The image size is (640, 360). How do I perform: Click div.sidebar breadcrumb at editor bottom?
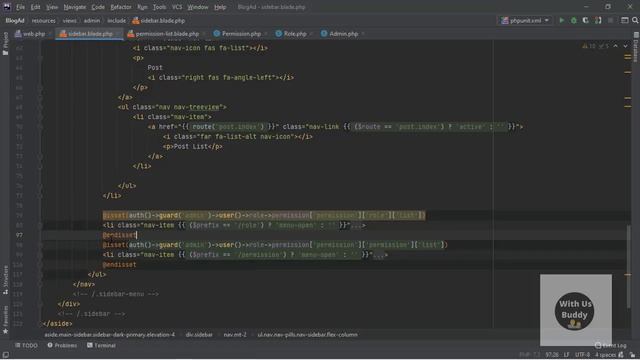[x=199, y=335]
